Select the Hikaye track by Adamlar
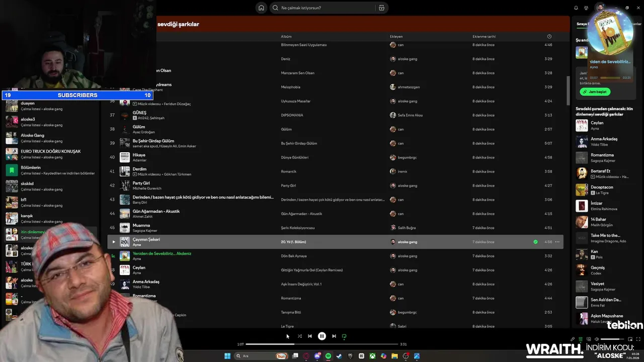Image resolution: width=644 pixels, height=362 pixels. click(139, 155)
